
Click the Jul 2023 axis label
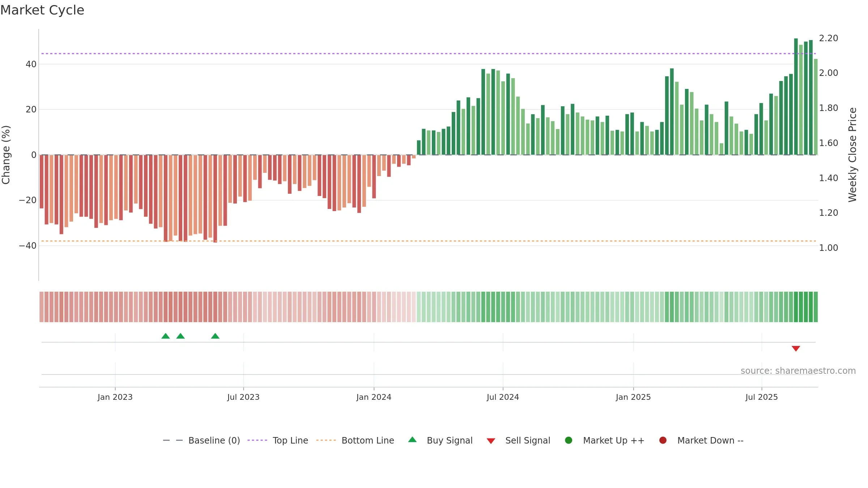tap(243, 397)
